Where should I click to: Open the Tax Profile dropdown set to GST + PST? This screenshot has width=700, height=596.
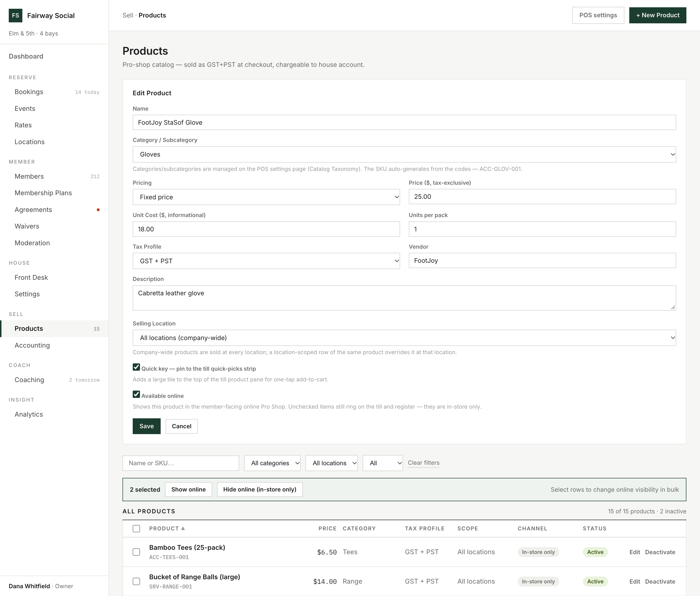[266, 261]
